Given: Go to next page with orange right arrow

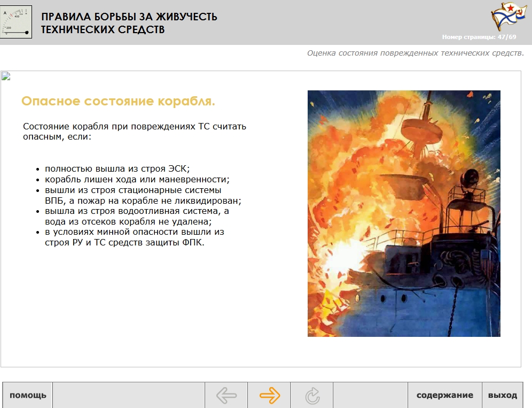Looking at the screenshot, I should coord(269,396).
